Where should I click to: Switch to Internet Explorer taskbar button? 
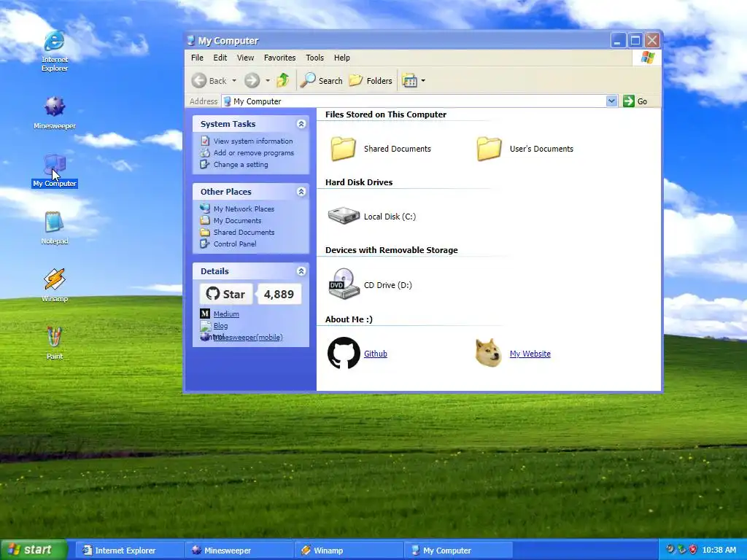(130, 551)
